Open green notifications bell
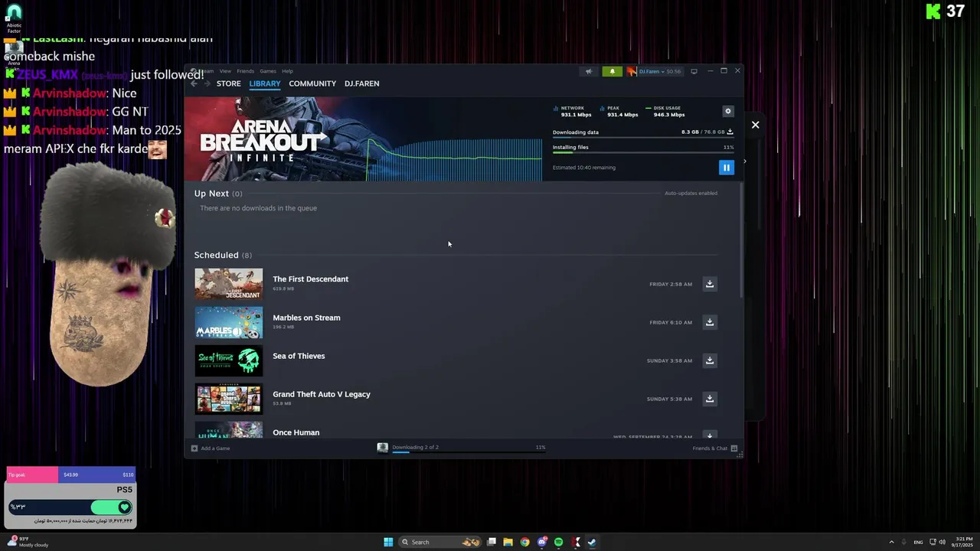The height and width of the screenshot is (551, 980). point(612,71)
